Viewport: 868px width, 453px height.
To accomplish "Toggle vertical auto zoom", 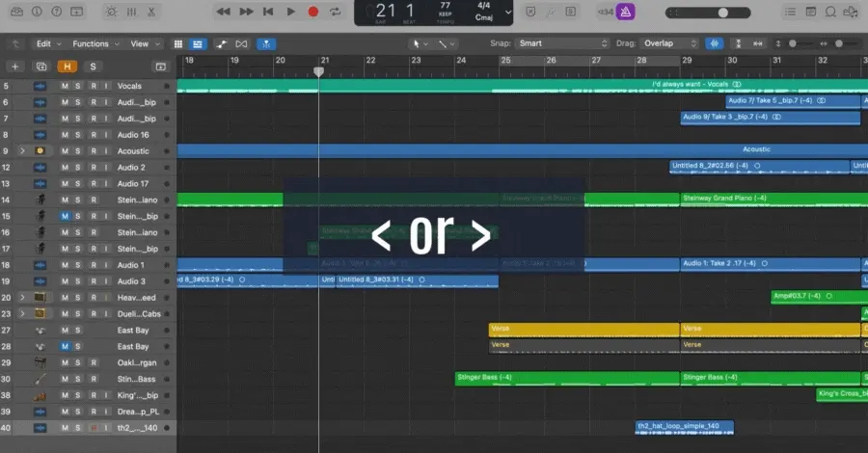I will point(738,43).
